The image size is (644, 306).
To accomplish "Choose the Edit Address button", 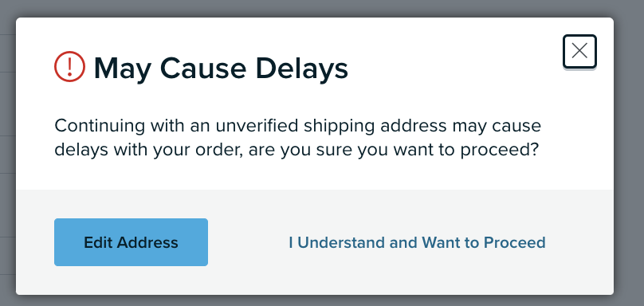I will 131,242.
